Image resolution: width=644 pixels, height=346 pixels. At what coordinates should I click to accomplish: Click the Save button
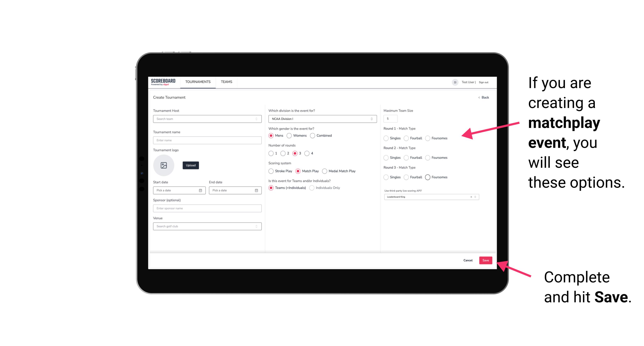point(485,260)
